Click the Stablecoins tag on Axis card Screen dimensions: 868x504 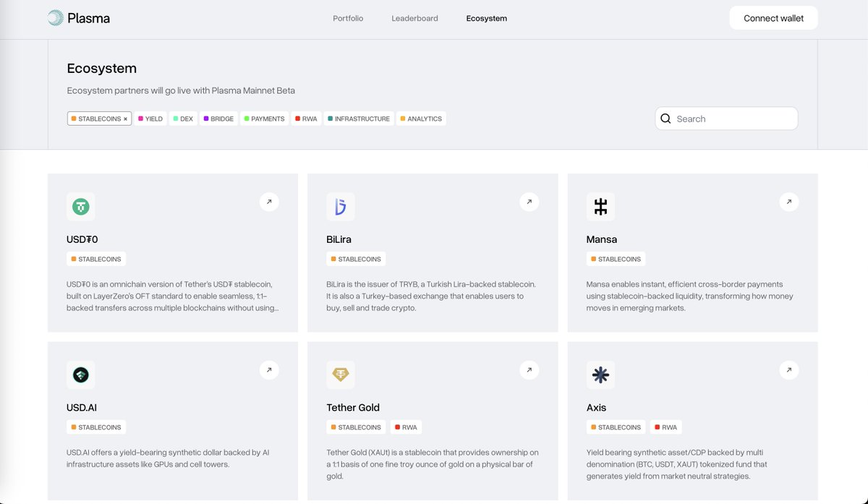click(x=616, y=427)
